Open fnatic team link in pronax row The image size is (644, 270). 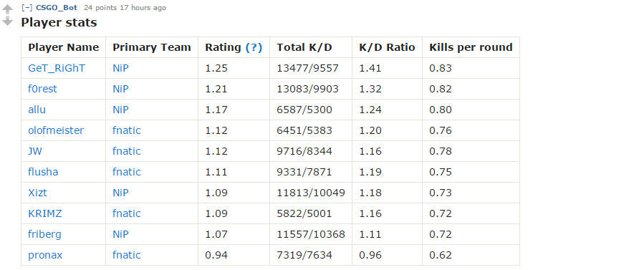pyautogui.click(x=127, y=255)
